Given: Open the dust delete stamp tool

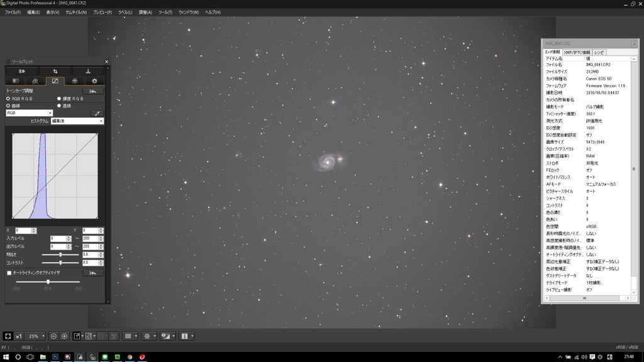Looking at the screenshot, I should click(x=88, y=71).
